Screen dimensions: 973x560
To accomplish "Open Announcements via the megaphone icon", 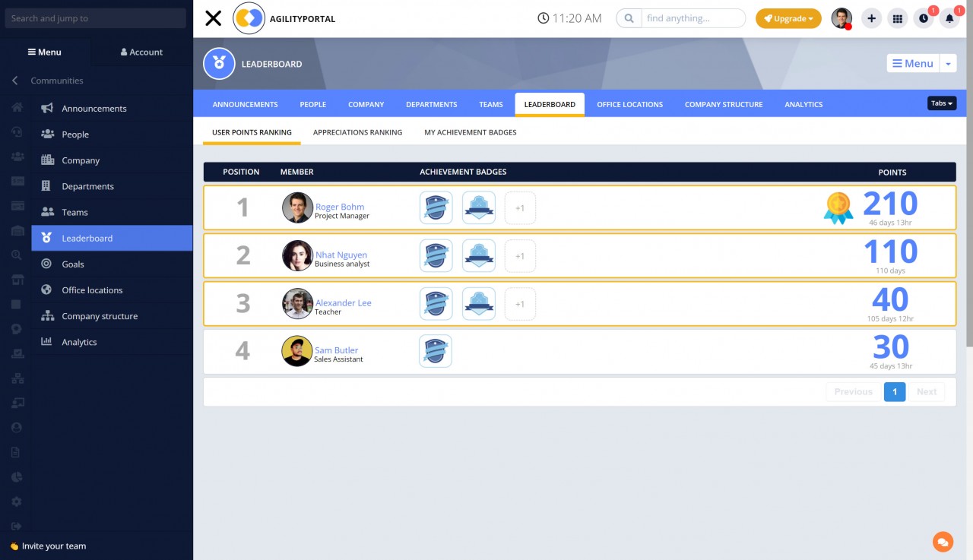I will [x=47, y=108].
